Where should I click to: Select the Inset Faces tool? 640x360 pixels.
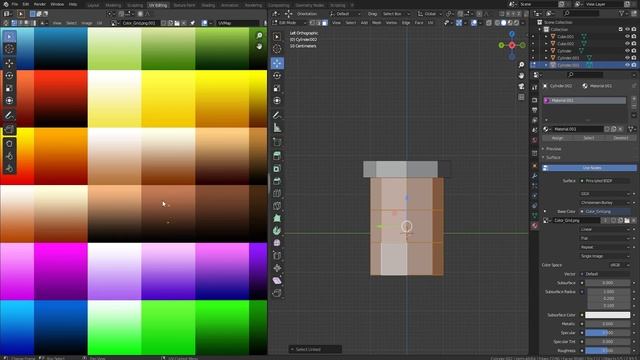(277, 168)
